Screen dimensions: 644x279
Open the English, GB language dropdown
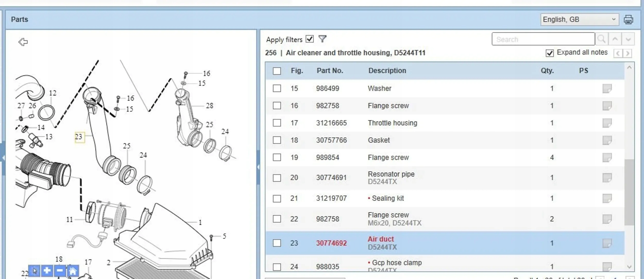[579, 20]
